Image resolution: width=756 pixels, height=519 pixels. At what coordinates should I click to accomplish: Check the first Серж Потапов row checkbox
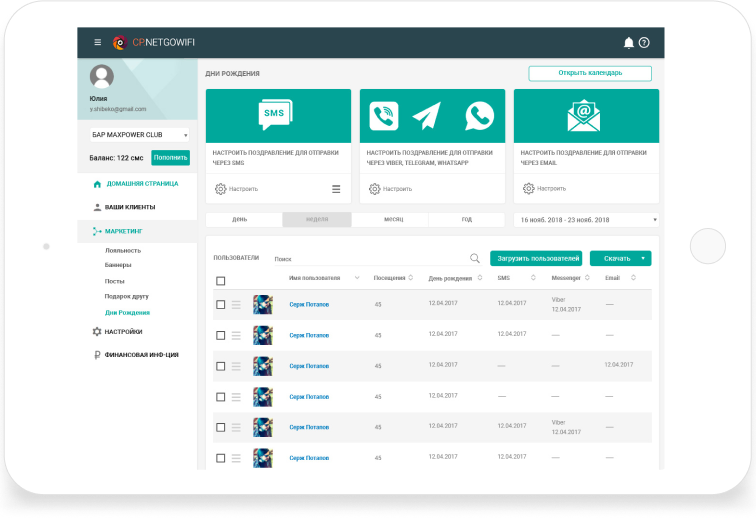click(x=221, y=304)
